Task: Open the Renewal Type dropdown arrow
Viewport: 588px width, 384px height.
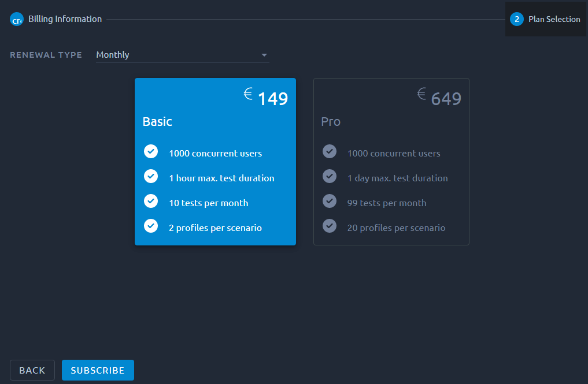Action: [x=264, y=55]
